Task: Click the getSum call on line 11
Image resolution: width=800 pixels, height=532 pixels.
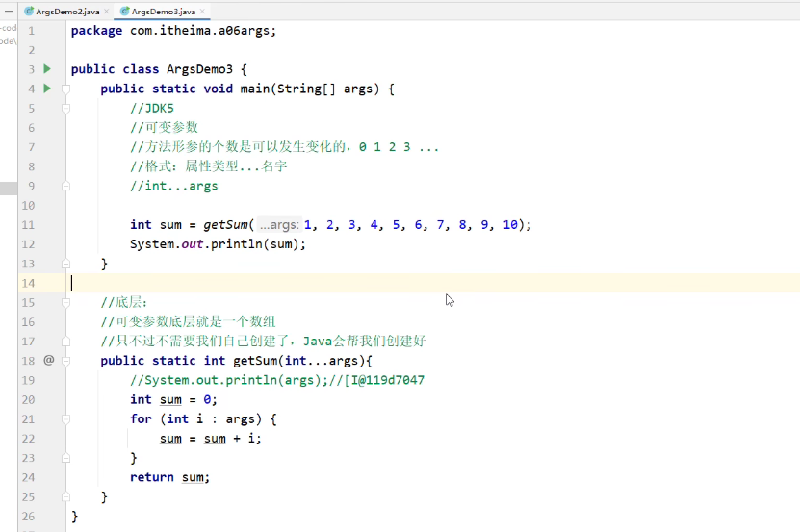Action: [x=225, y=225]
